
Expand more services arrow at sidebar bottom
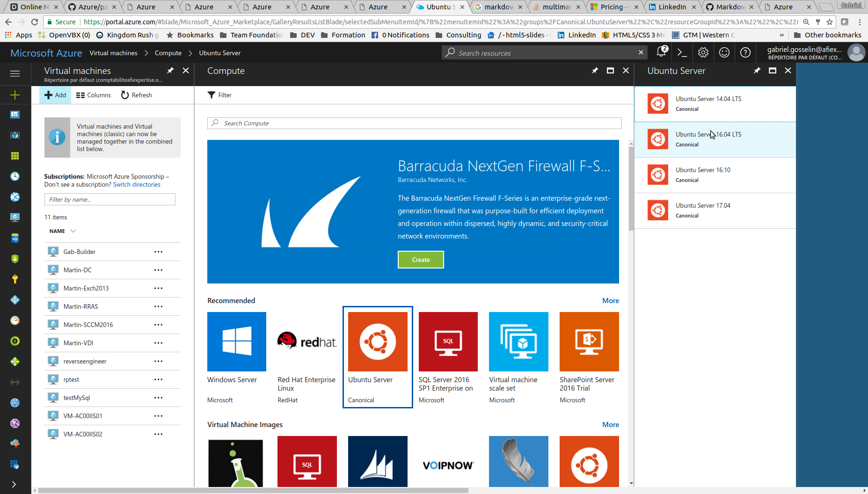pos(14,484)
